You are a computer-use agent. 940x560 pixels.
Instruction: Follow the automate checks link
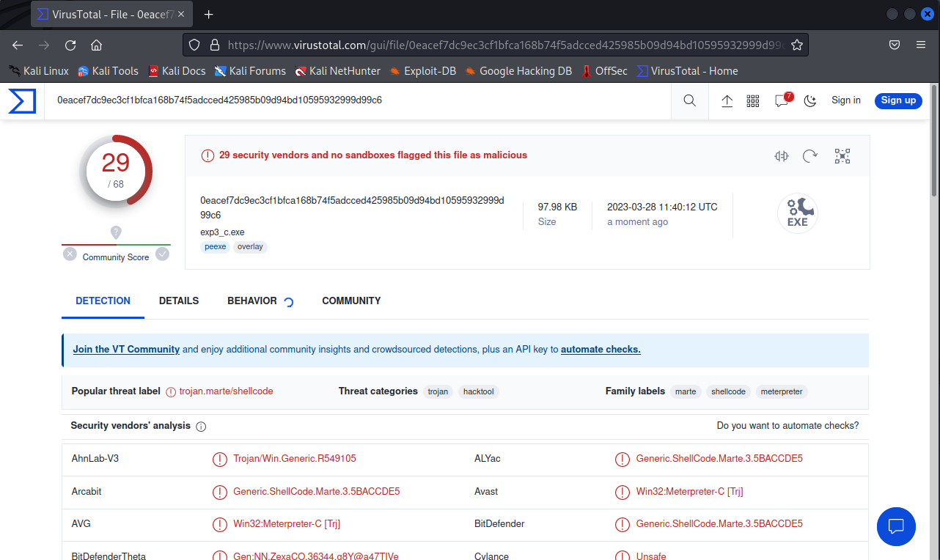(x=601, y=350)
